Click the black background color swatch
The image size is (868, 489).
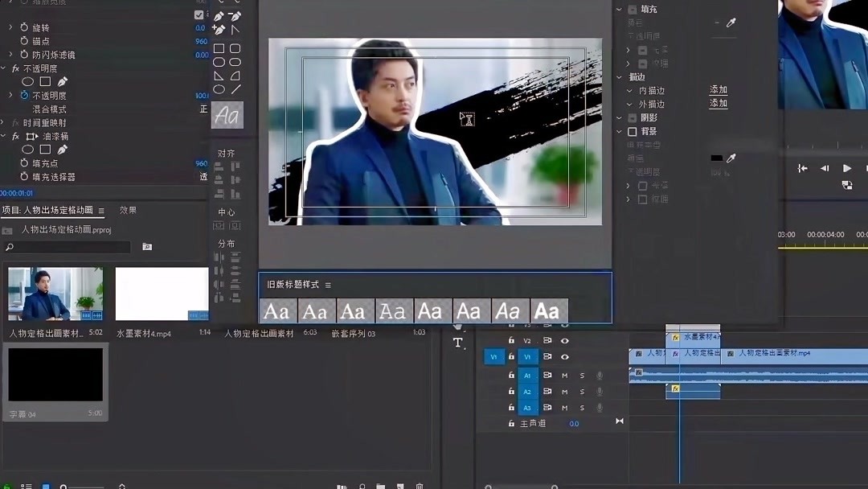pyautogui.click(x=716, y=158)
